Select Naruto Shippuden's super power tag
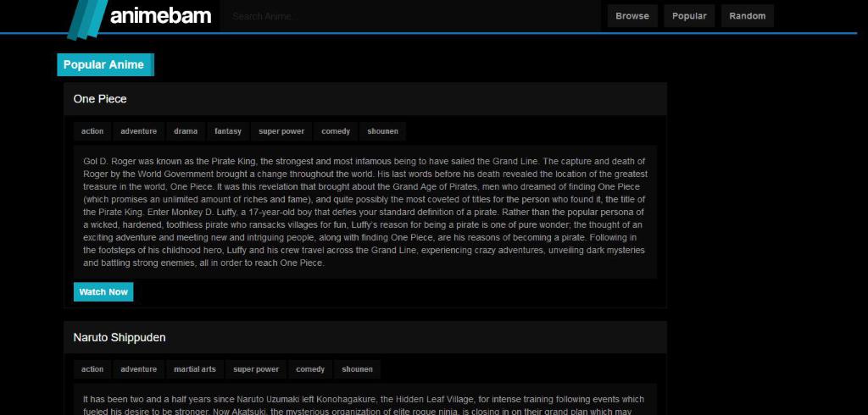This screenshot has width=868, height=415. (256, 369)
